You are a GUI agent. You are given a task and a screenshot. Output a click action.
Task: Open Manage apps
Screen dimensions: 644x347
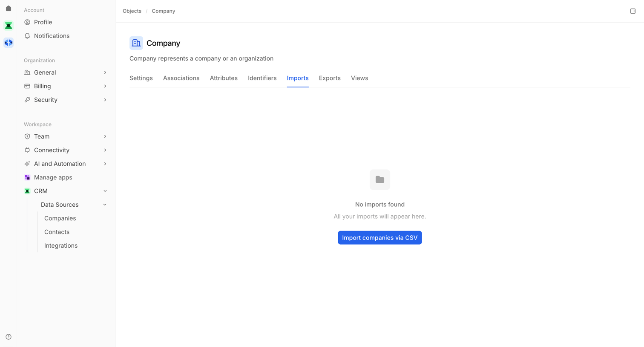tap(53, 177)
